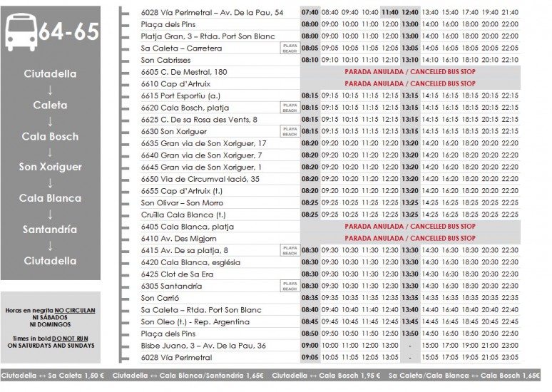This screenshot has width=552, height=392.
Task: Click the cancelled stop notice for 6410 Av. Des Migjorn
Action: (x=410, y=239)
